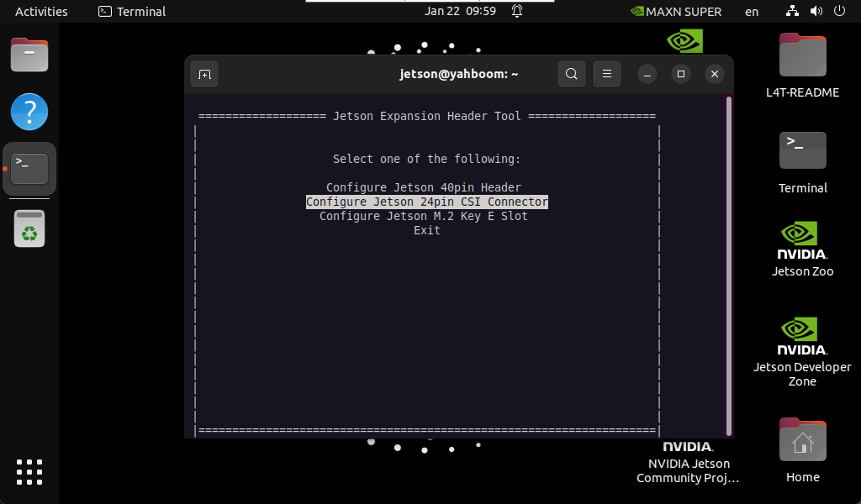Select Exit in Jetson Expansion Header Tool
Image resolution: width=861 pixels, height=504 pixels.
tap(426, 230)
